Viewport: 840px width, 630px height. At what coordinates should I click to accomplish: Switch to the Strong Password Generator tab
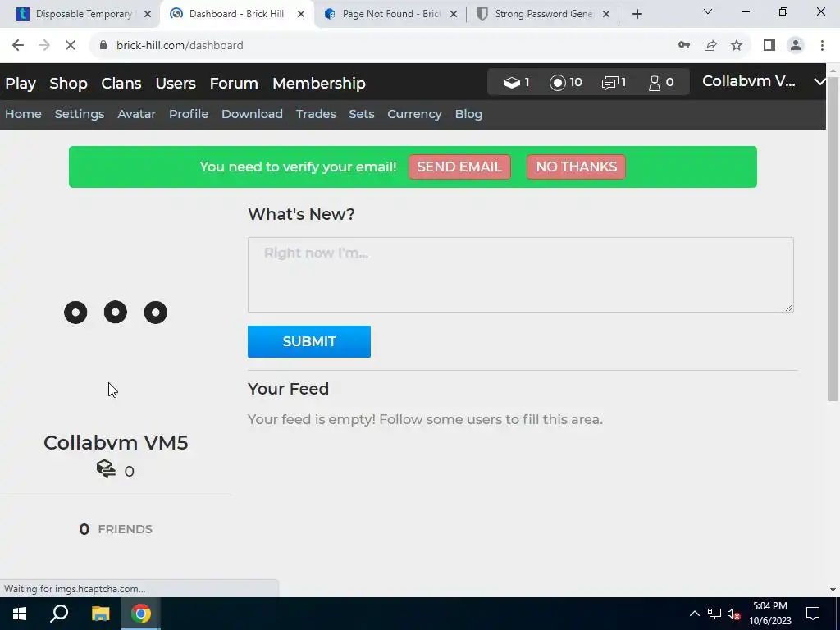tap(542, 14)
